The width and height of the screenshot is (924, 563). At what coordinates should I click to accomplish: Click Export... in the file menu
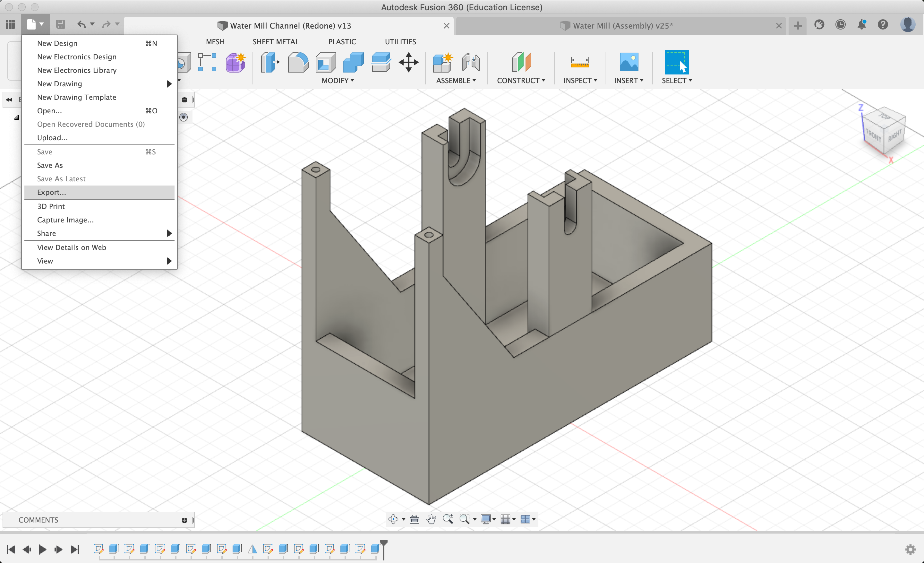tap(51, 192)
